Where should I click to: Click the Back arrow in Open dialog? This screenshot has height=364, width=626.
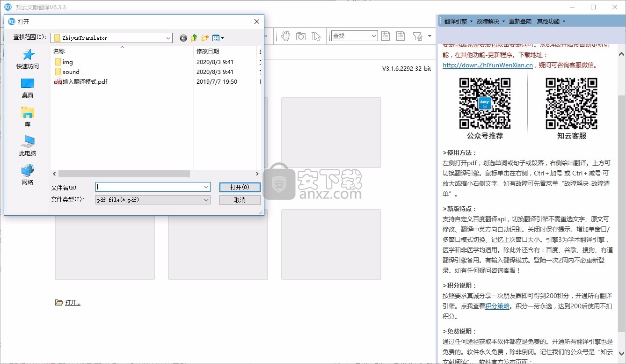(x=183, y=38)
